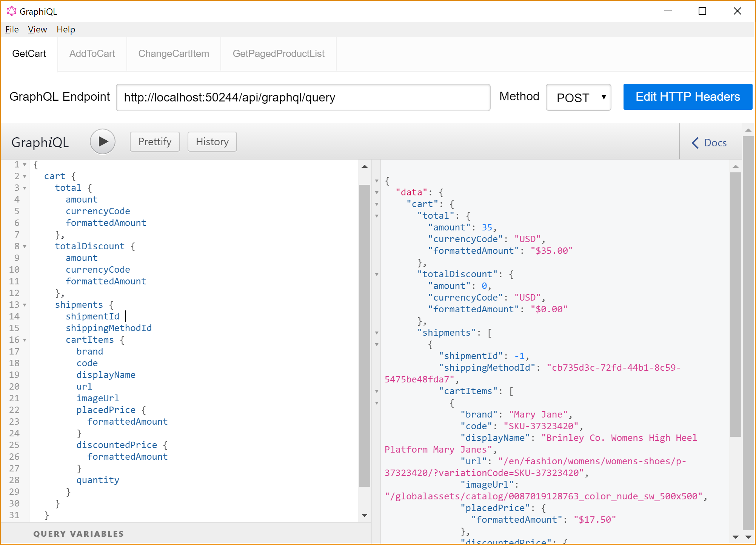Image resolution: width=756 pixels, height=545 pixels.
Task: Switch to the GetCart tab
Action: click(29, 54)
